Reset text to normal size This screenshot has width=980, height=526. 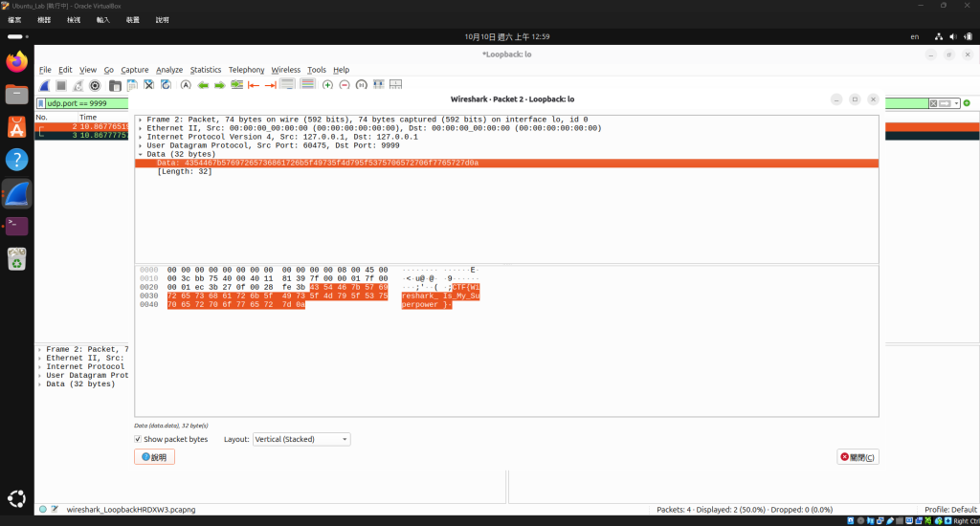click(x=361, y=85)
